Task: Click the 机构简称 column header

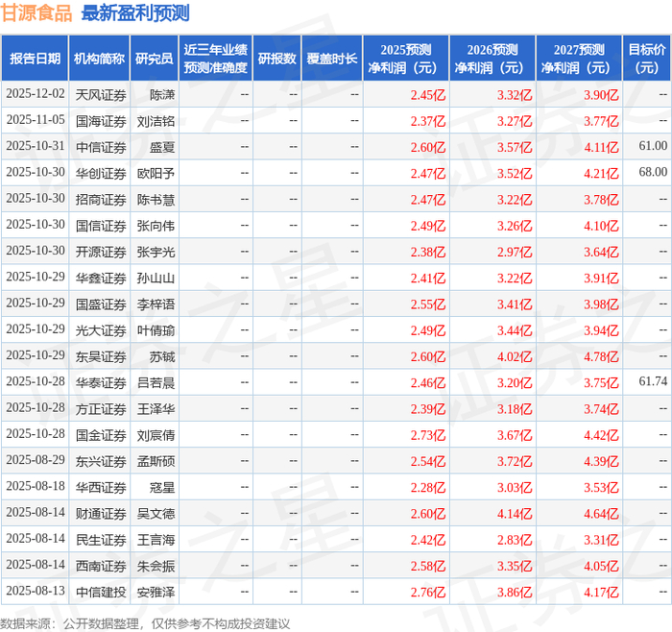Action: tap(99, 59)
